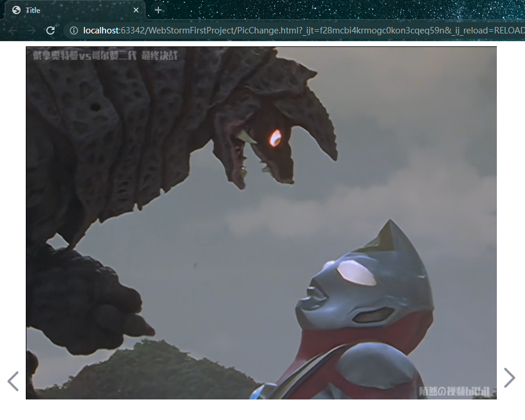Select the Title browser tab
This screenshot has height=420, width=525.
(75, 10)
